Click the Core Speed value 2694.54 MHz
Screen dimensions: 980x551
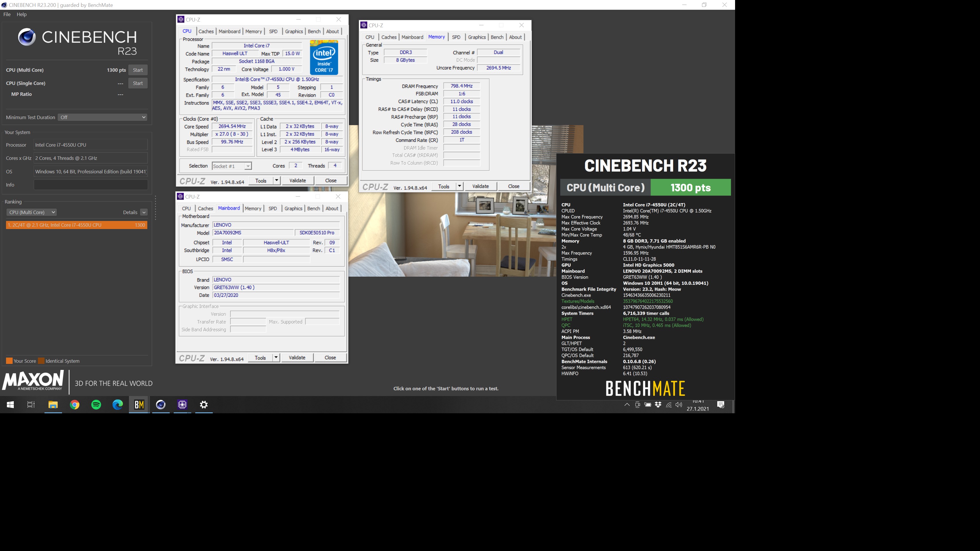232,126
